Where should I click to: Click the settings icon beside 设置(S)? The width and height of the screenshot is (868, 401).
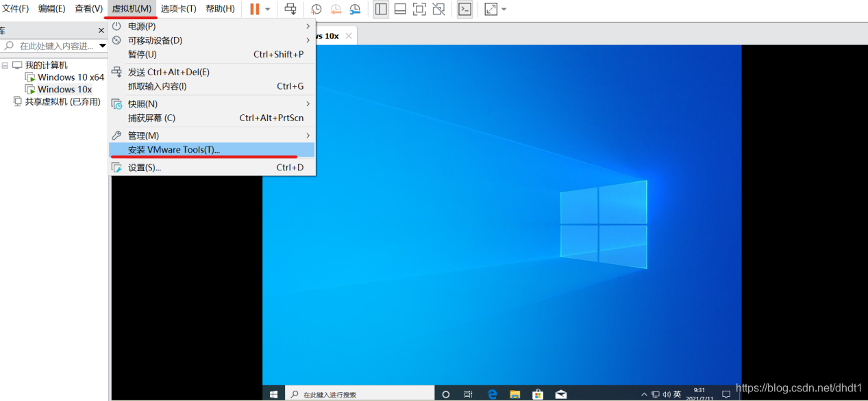(x=116, y=168)
